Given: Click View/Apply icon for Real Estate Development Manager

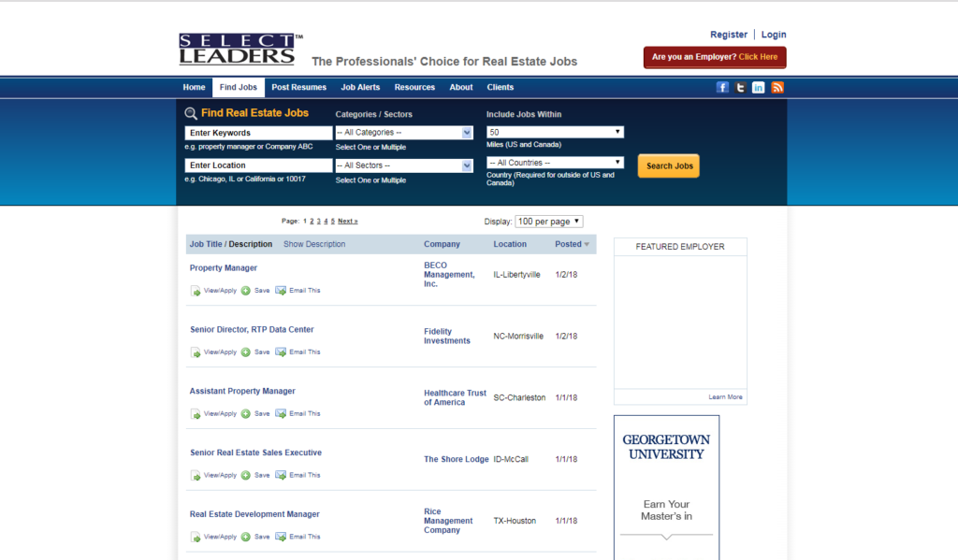Looking at the screenshot, I should (x=196, y=538).
